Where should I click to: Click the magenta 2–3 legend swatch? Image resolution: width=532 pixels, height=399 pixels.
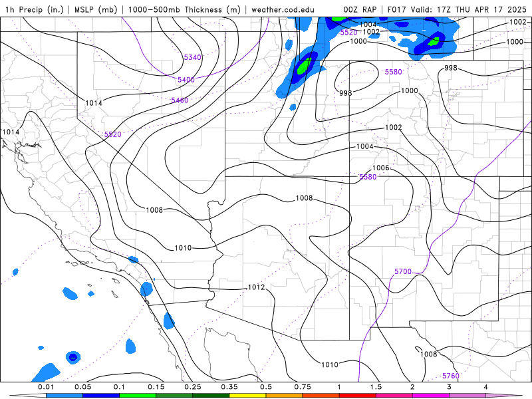coord(431,396)
